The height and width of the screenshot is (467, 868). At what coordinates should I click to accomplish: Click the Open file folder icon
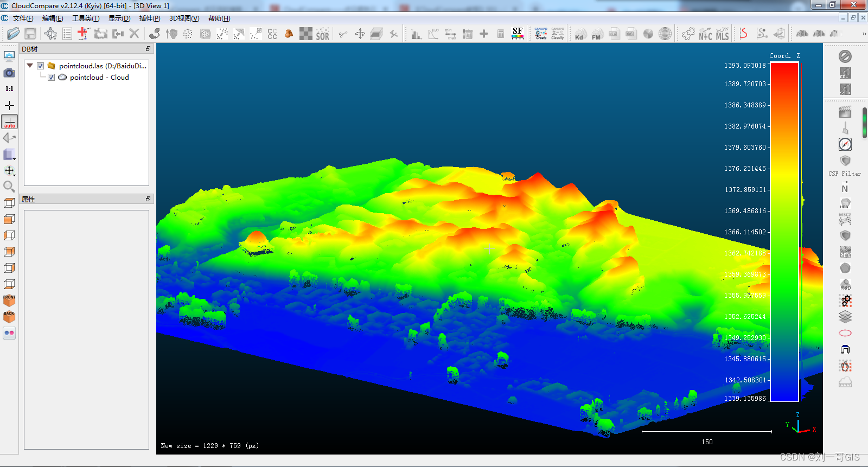[14, 34]
